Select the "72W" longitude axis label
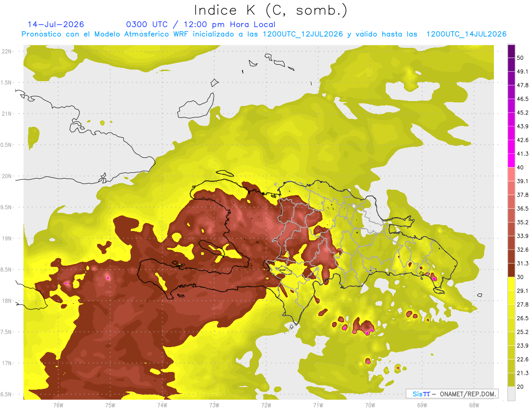 [266, 405]
